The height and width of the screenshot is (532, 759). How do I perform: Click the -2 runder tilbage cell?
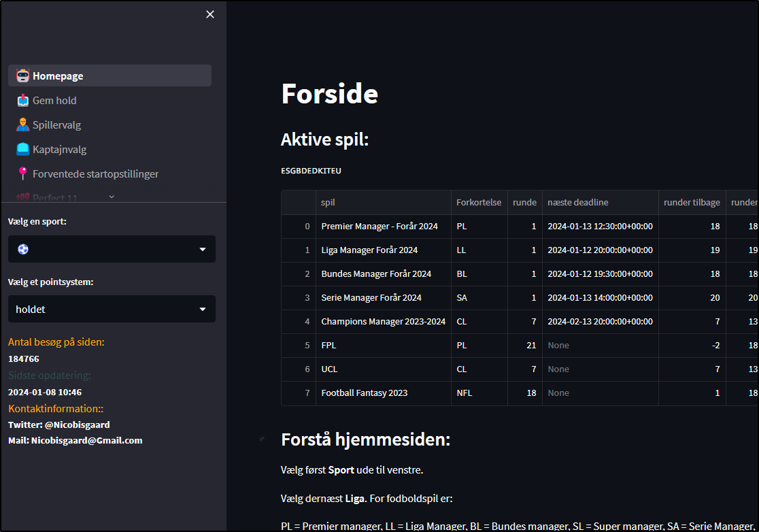point(692,345)
